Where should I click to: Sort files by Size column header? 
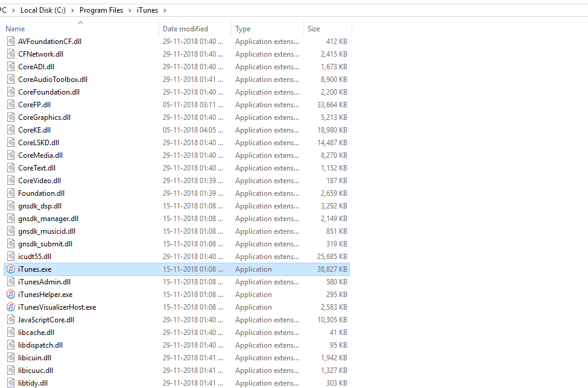pyautogui.click(x=327, y=28)
